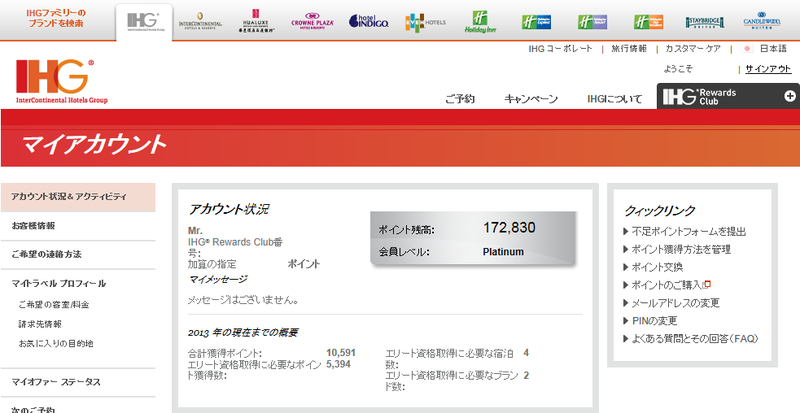Screen dimensions: 800x413
Task: Open the 旅行情報 link
Action: click(629, 49)
